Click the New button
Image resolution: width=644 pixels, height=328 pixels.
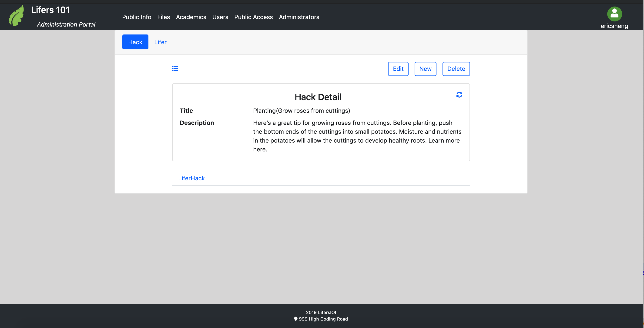point(425,69)
